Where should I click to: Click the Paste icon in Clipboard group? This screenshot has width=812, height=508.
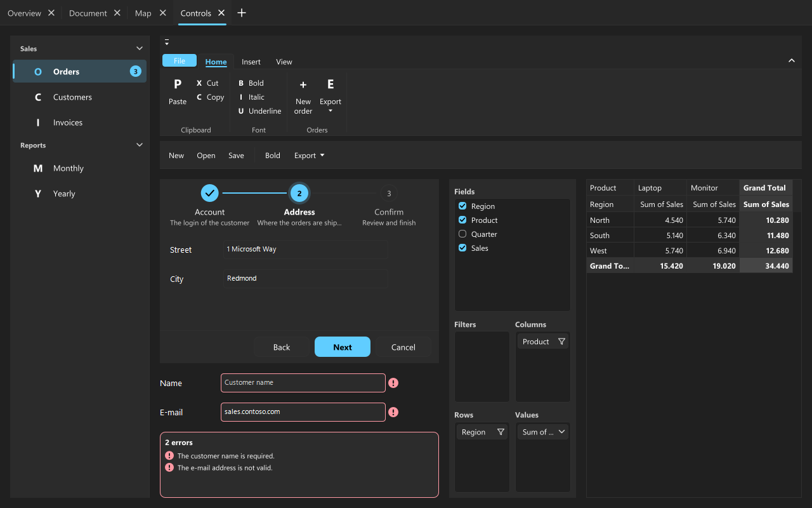tap(178, 84)
